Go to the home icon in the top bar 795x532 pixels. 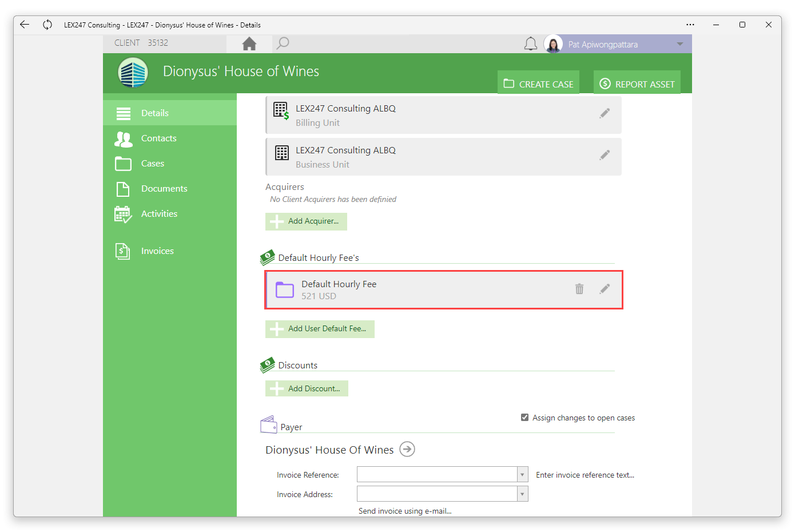[249, 44]
